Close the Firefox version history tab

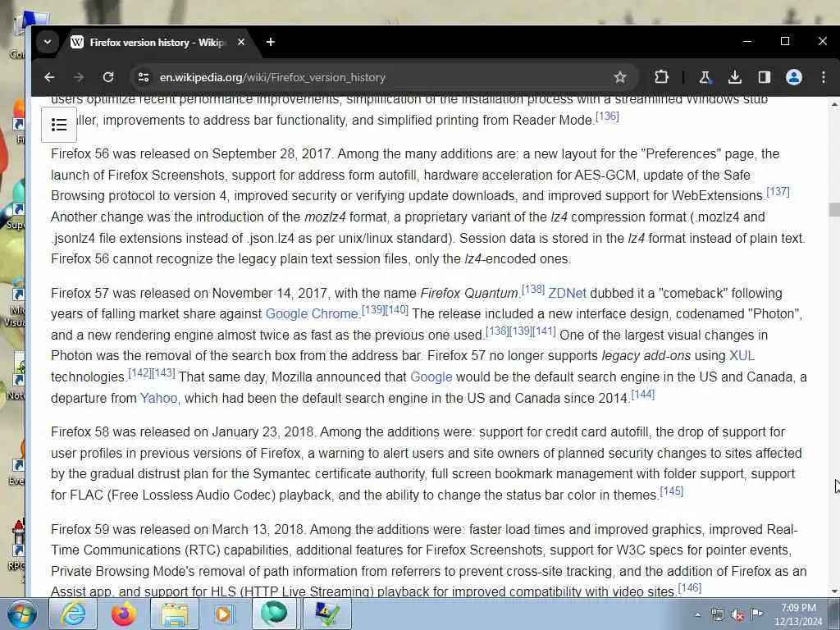[241, 42]
